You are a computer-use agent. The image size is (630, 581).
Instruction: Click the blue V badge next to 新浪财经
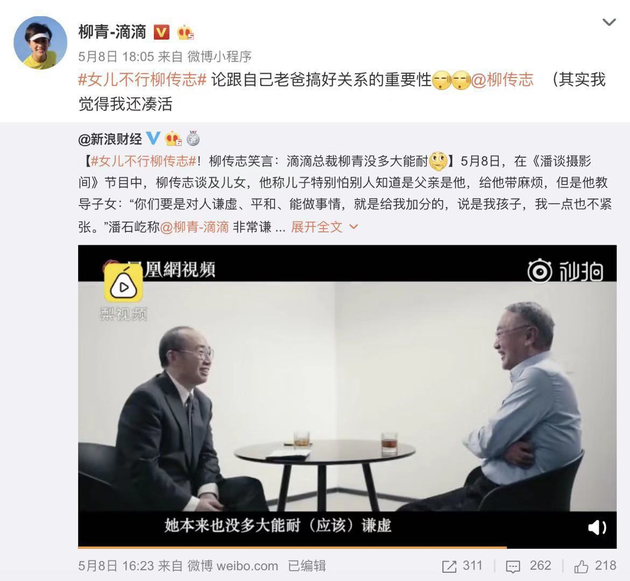[153, 138]
